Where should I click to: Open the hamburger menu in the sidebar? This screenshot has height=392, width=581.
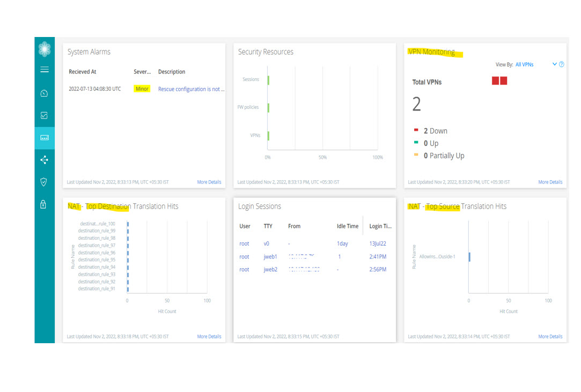(x=45, y=69)
